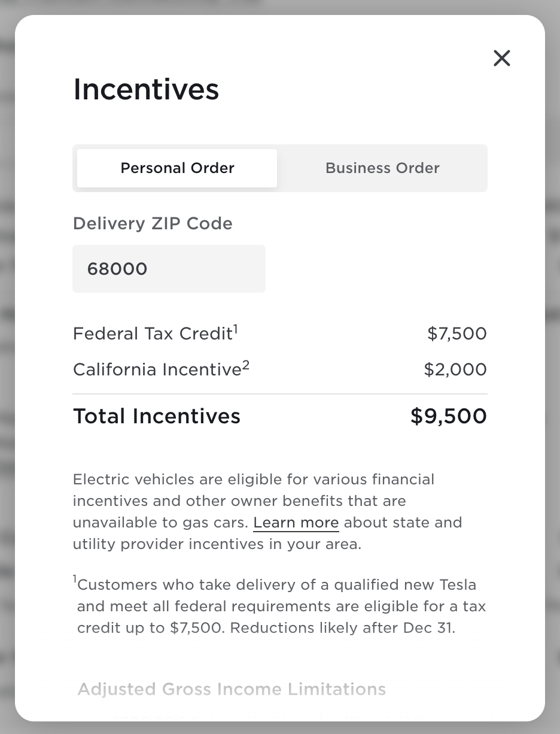560x734 pixels.
Task: Click the blurred backdrop outside the dialog
Action: 7,359
